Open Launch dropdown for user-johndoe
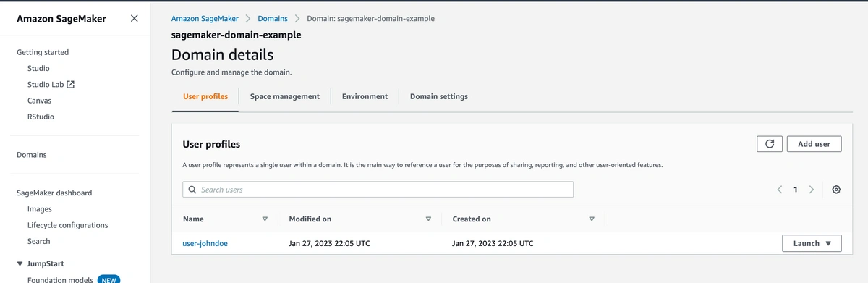 coord(812,243)
